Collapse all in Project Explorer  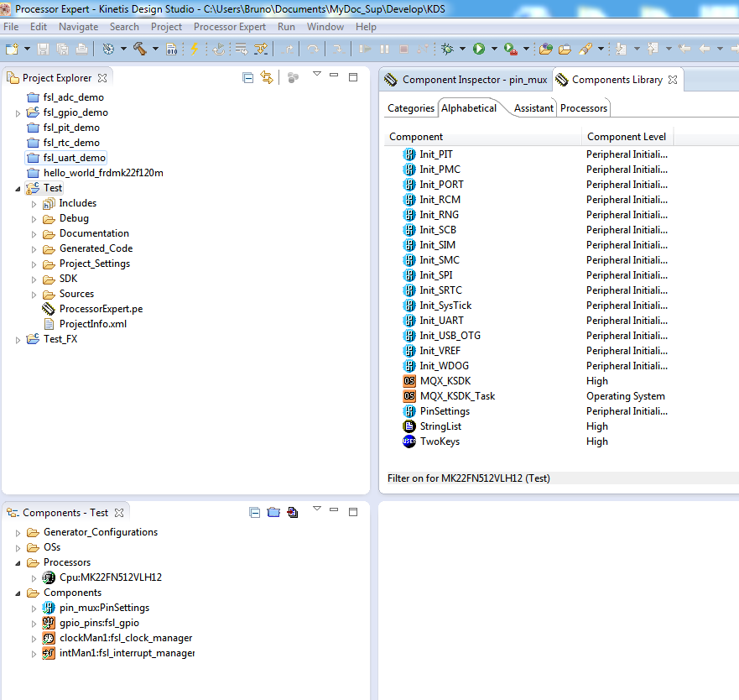[248, 78]
